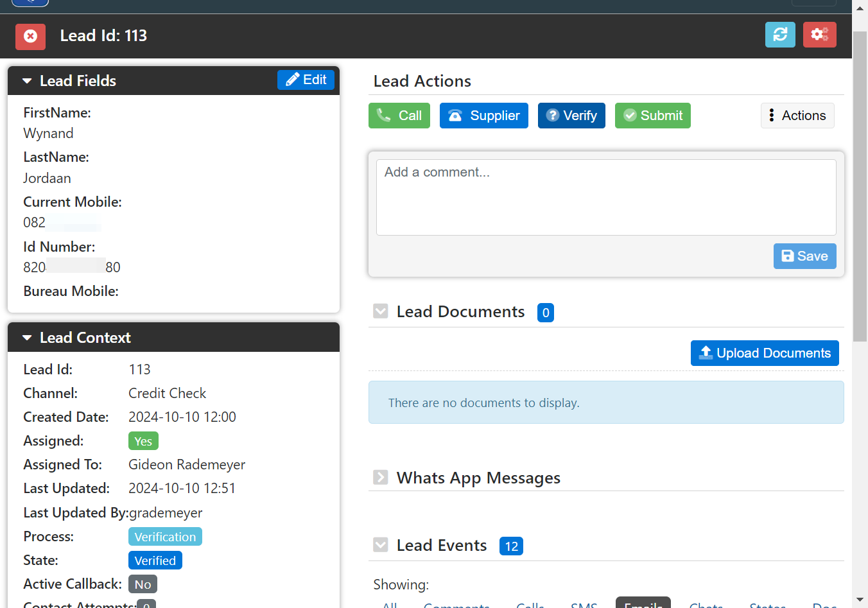Click the Supplier button
Screen dimensions: 868x608
(484, 116)
